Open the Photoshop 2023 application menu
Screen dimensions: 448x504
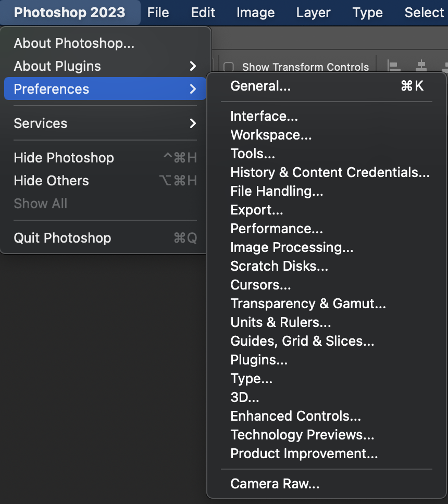tap(69, 12)
